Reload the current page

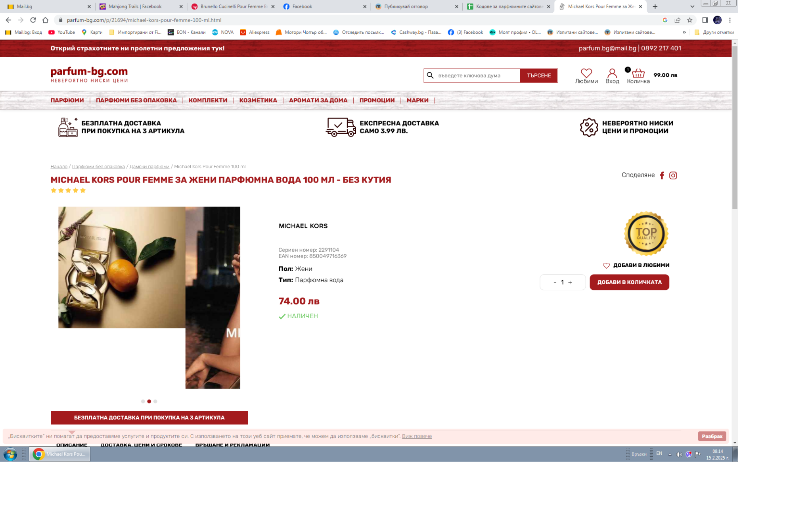point(33,20)
